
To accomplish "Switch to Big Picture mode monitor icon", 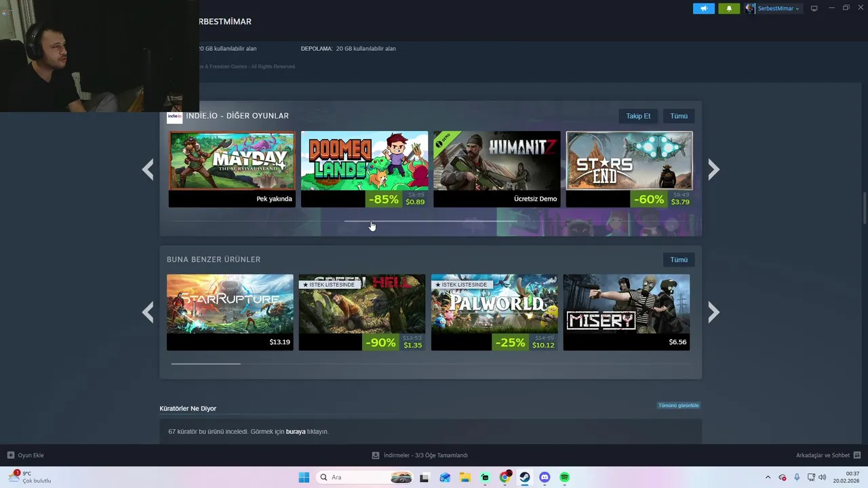I will click(x=814, y=8).
